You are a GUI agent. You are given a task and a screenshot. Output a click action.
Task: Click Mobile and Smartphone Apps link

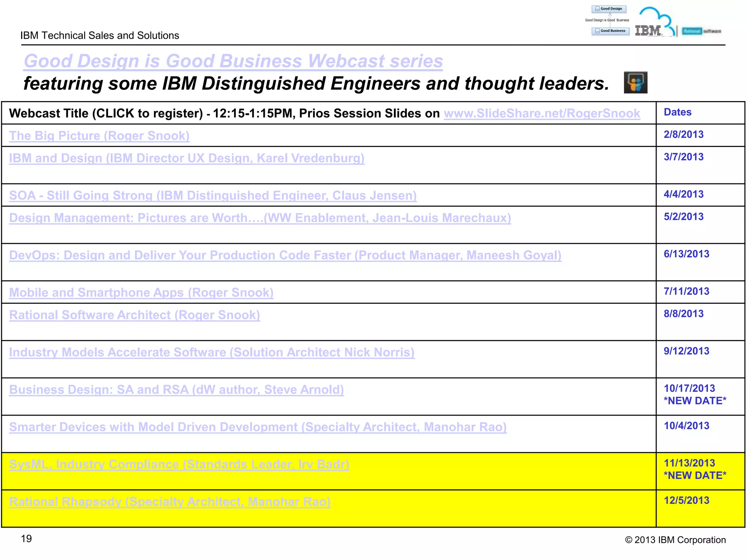click(141, 292)
